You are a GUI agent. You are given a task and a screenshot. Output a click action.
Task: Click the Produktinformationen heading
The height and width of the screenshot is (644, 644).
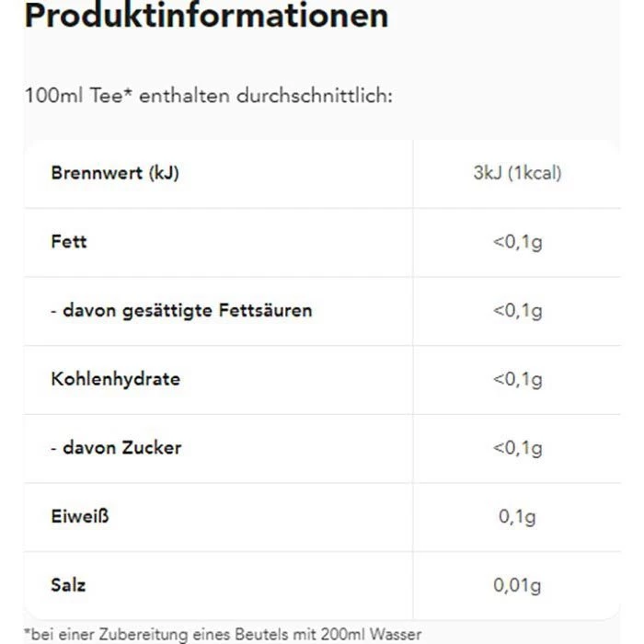click(x=193, y=17)
